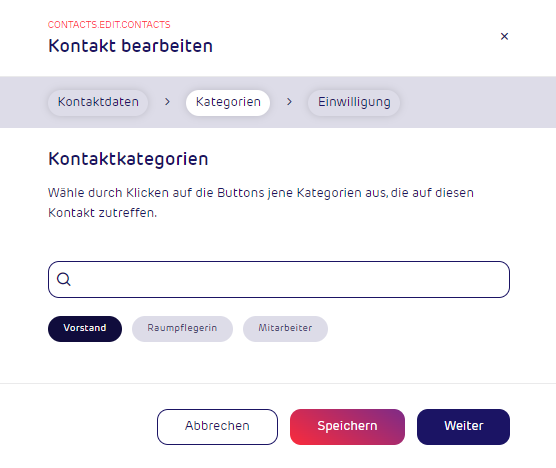This screenshot has height=468, width=556.
Task: Click the magnifier icon in search box
Action: pyautogui.click(x=64, y=279)
